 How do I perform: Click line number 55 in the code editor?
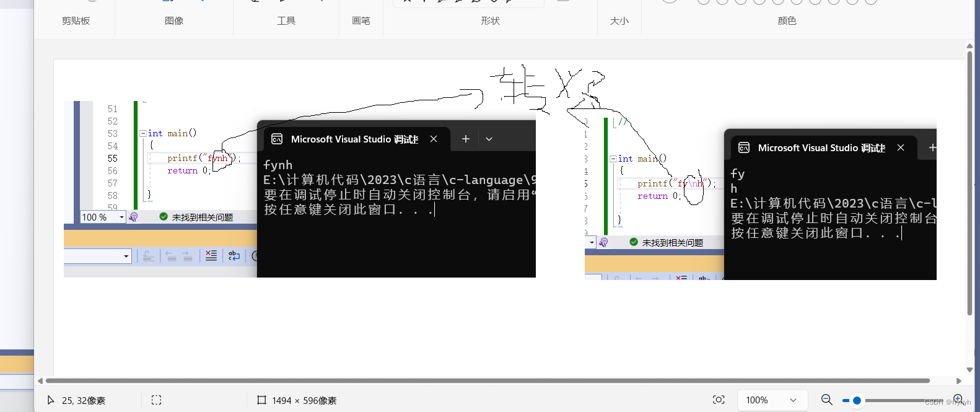tap(112, 158)
